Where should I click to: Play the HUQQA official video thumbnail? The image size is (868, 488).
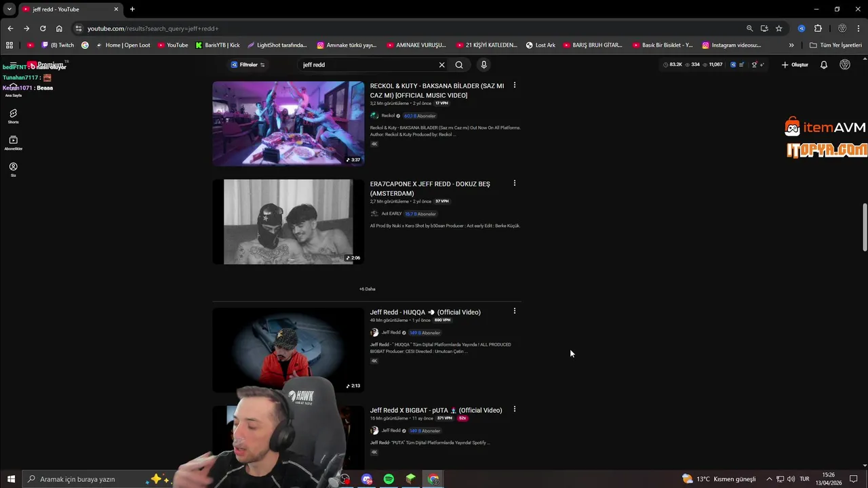(x=288, y=350)
